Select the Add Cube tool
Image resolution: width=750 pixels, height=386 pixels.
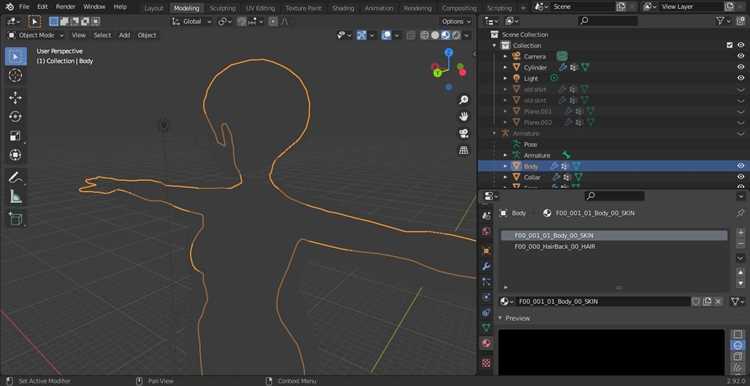click(x=15, y=218)
